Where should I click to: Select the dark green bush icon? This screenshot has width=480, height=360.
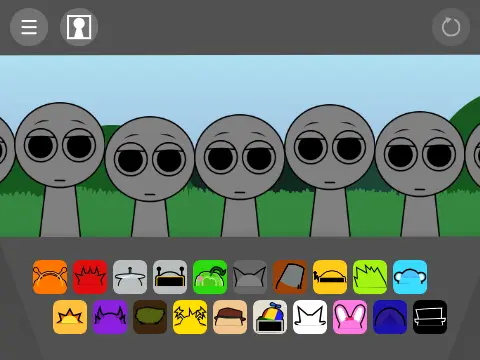coord(150,317)
